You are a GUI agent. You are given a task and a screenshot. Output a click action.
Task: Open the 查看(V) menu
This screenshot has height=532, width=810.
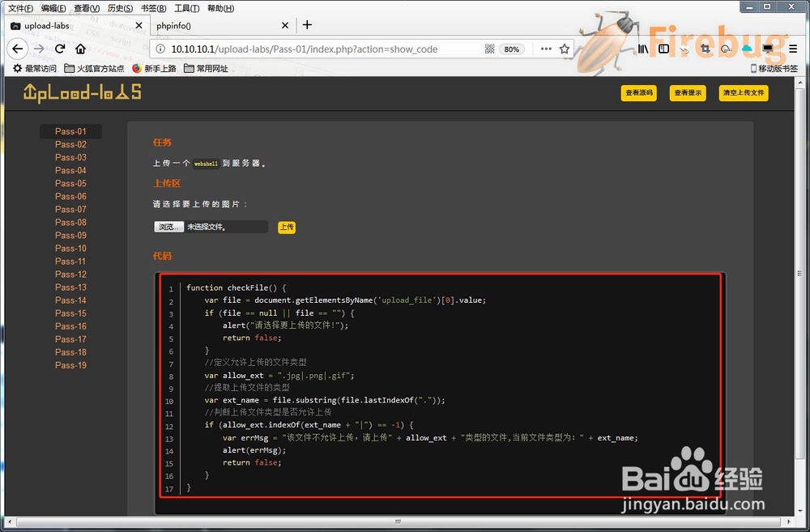[87, 8]
